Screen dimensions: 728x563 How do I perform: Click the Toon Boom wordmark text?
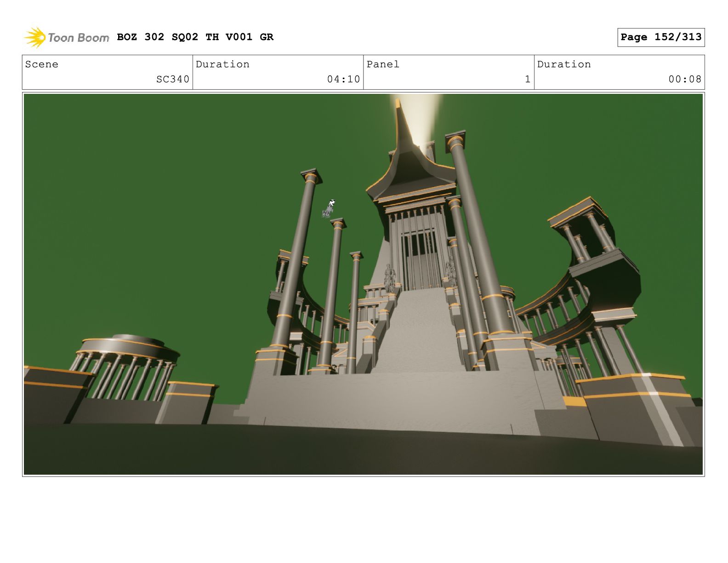78,38
